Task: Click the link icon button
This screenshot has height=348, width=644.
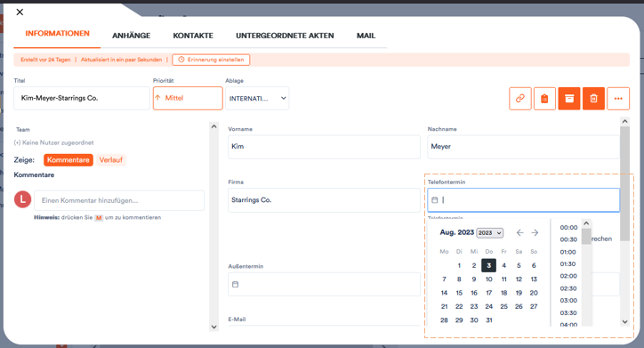Action: pyautogui.click(x=520, y=99)
